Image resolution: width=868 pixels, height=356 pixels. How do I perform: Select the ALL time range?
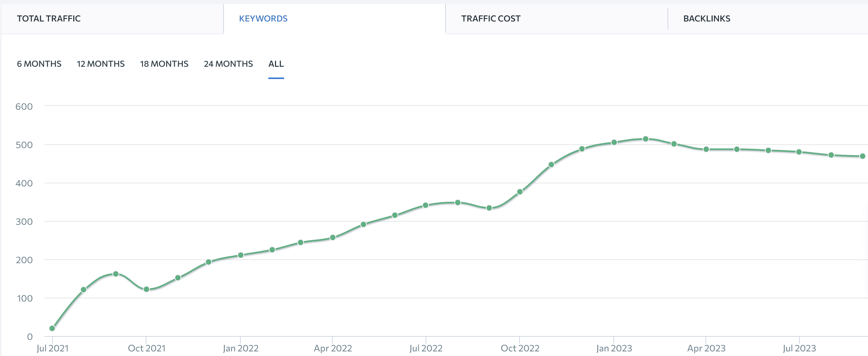click(276, 64)
